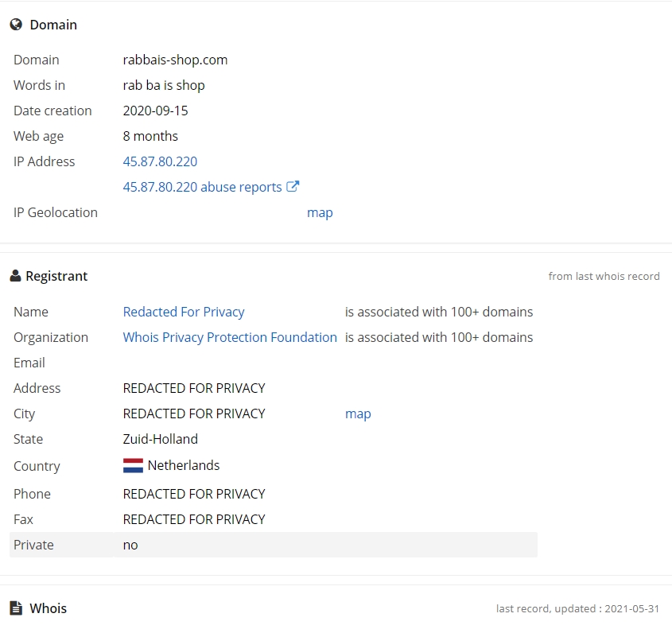This screenshot has width=672, height=629.
Task: Click the last record updated 2021-05-31 text
Action: pyautogui.click(x=577, y=608)
